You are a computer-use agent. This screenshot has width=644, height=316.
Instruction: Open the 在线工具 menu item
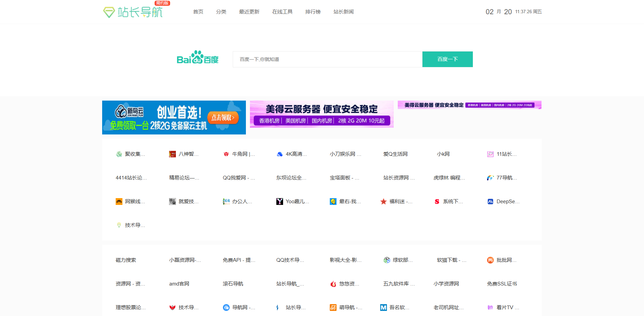coord(282,12)
